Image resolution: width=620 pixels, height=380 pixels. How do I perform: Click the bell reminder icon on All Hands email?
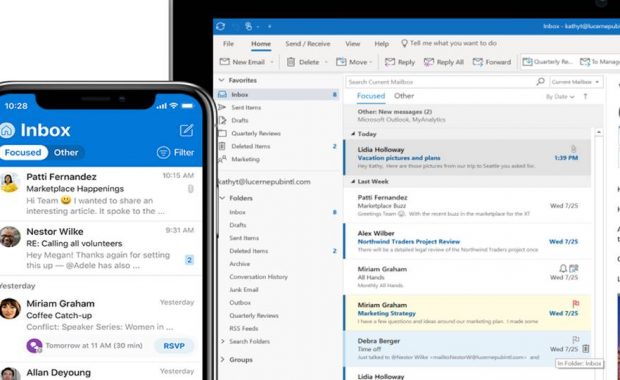(x=563, y=268)
